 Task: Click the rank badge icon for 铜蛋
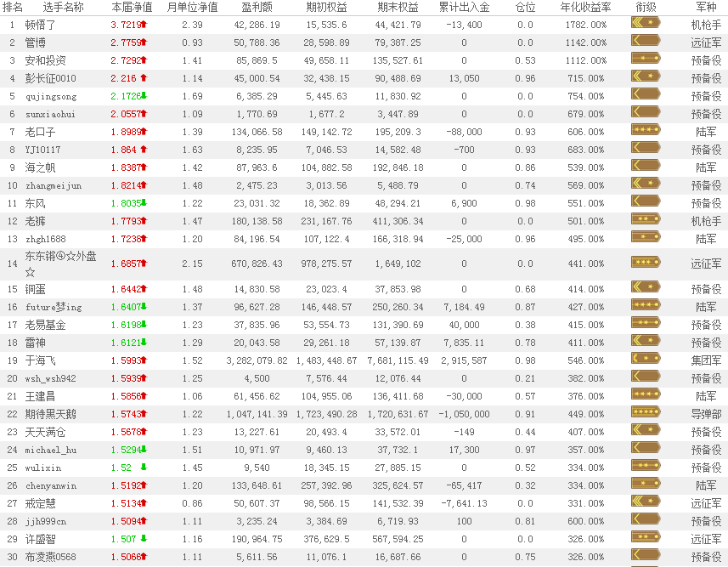(646, 287)
